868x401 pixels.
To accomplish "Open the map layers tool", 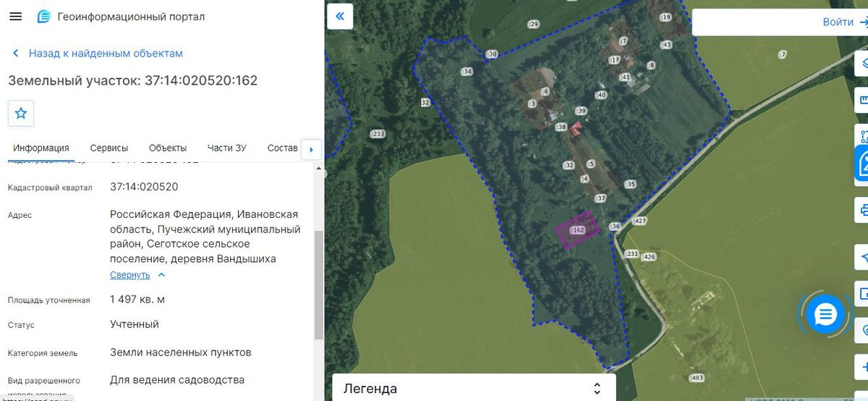I will pos(863,62).
